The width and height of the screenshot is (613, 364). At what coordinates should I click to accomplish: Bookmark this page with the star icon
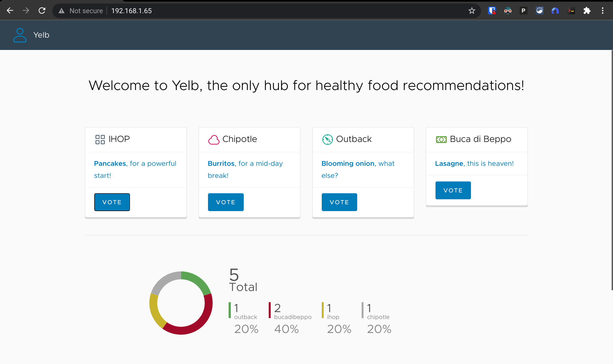click(x=472, y=11)
